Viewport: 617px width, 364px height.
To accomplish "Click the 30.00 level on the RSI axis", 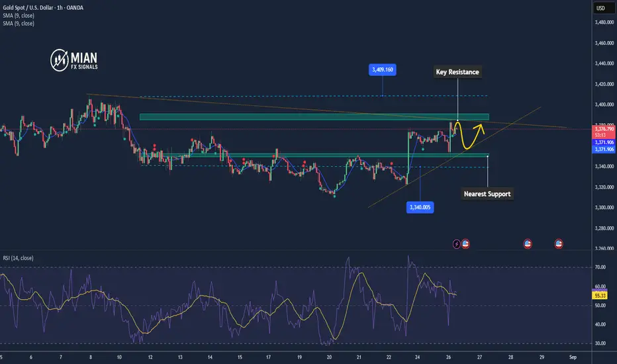I will click(600, 343).
